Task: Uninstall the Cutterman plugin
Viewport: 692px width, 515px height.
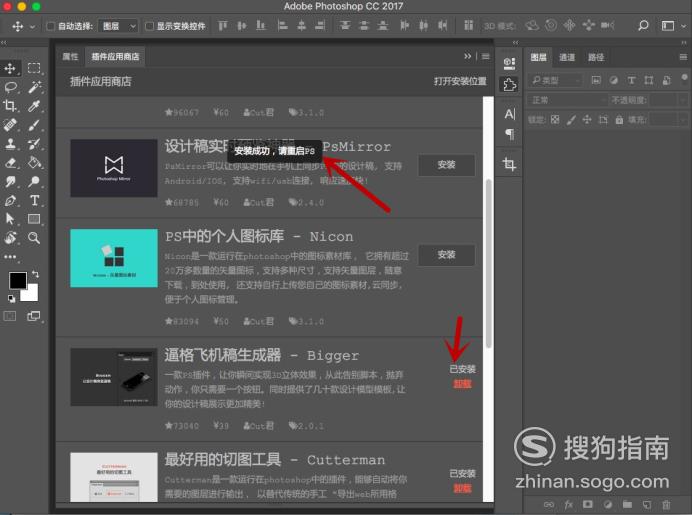Action: tap(462, 488)
